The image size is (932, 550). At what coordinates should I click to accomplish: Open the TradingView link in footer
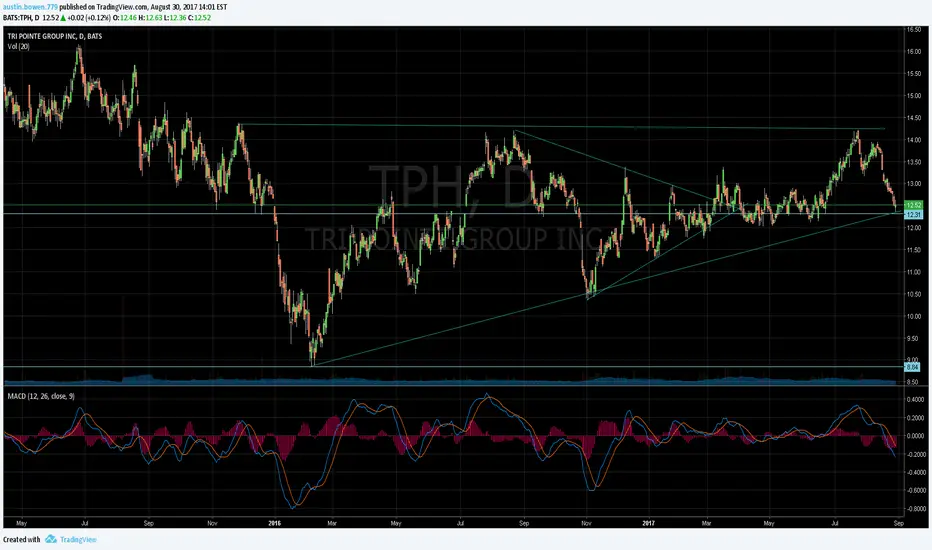78,539
